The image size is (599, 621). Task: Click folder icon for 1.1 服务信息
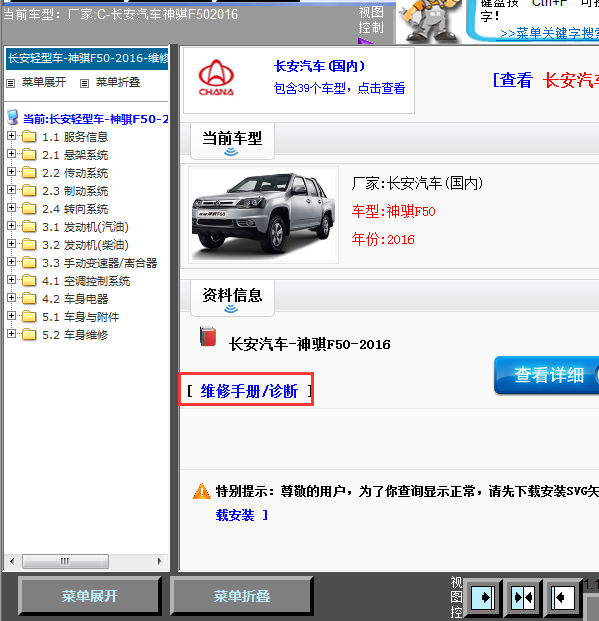click(29, 137)
